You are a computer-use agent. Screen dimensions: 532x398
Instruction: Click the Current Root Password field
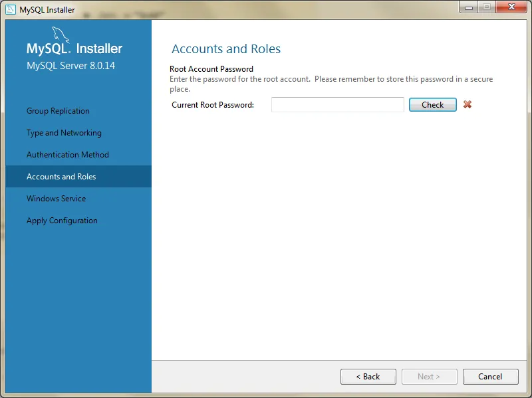[338, 104]
